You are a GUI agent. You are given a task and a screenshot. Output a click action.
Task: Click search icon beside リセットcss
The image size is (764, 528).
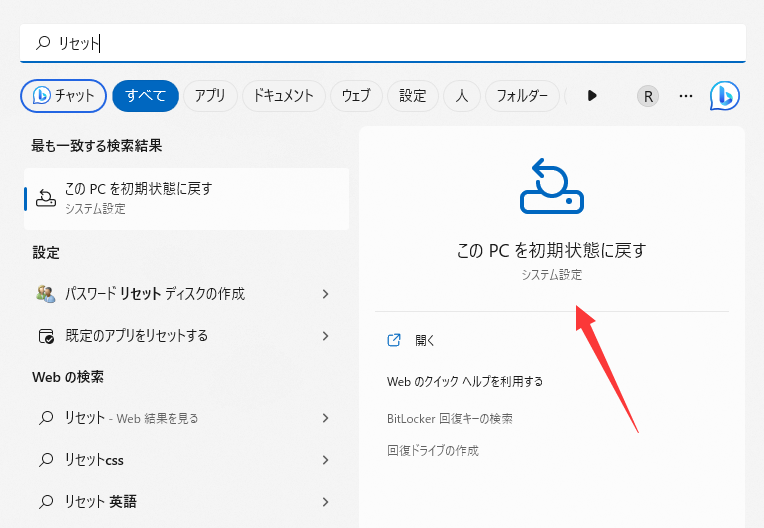[46, 460]
